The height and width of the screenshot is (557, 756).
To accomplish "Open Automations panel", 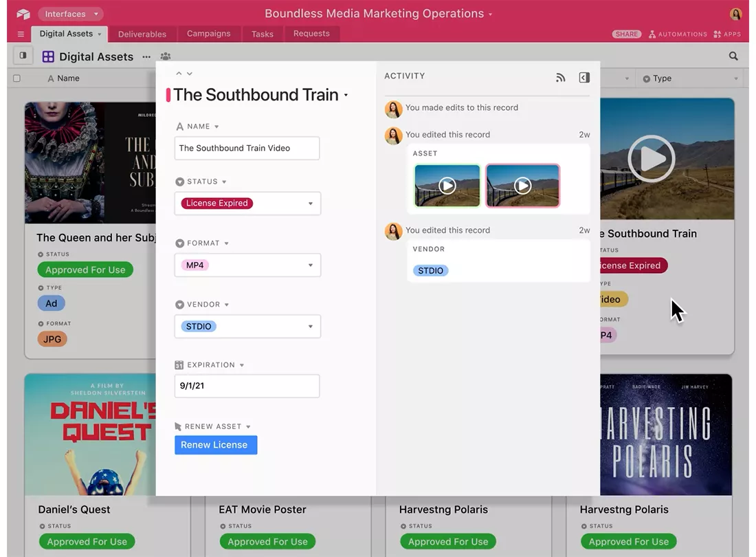I will pos(678,34).
